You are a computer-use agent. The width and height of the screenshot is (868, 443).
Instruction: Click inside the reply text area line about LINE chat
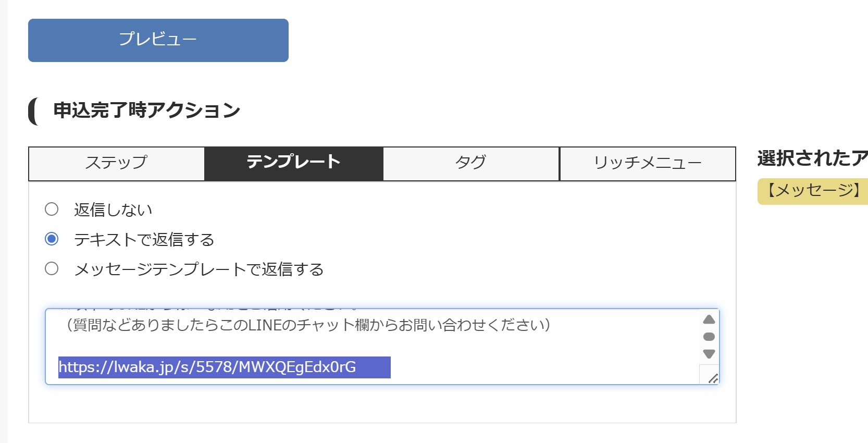click(x=306, y=325)
